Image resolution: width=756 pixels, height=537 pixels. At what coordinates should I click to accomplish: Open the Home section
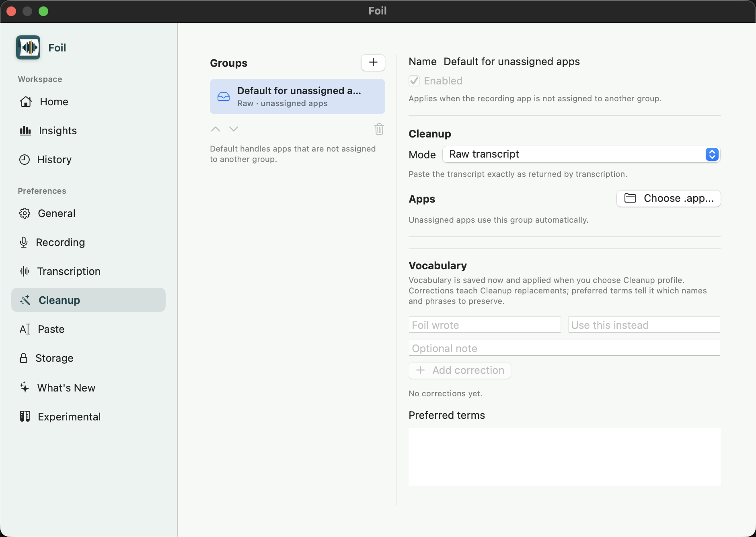pyautogui.click(x=88, y=102)
